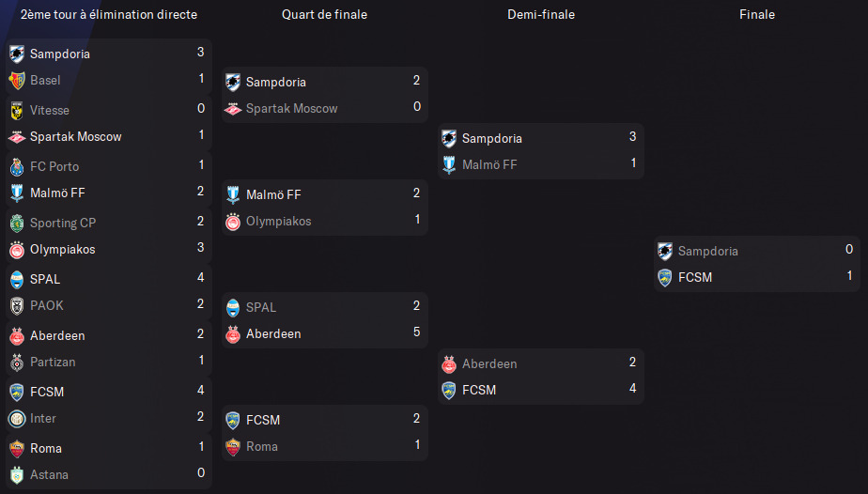Screen dimensions: 868x494
Task: Open the FC Porto crest icon
Action: click(17, 167)
